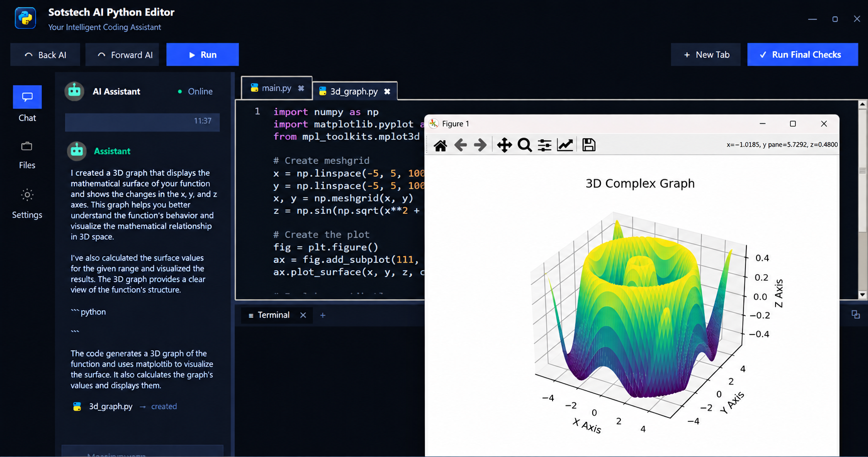Click the '# Create meshgrid' comment line

click(321, 161)
